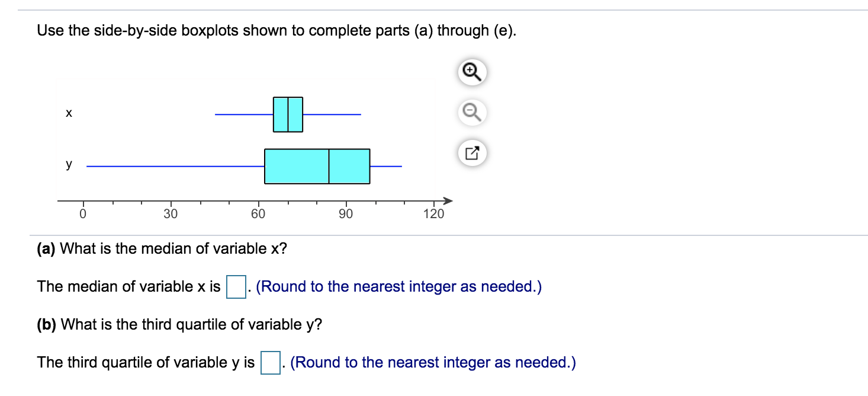Click the label x next to the top boxplot
This screenshot has height=396, width=868.
tap(69, 113)
